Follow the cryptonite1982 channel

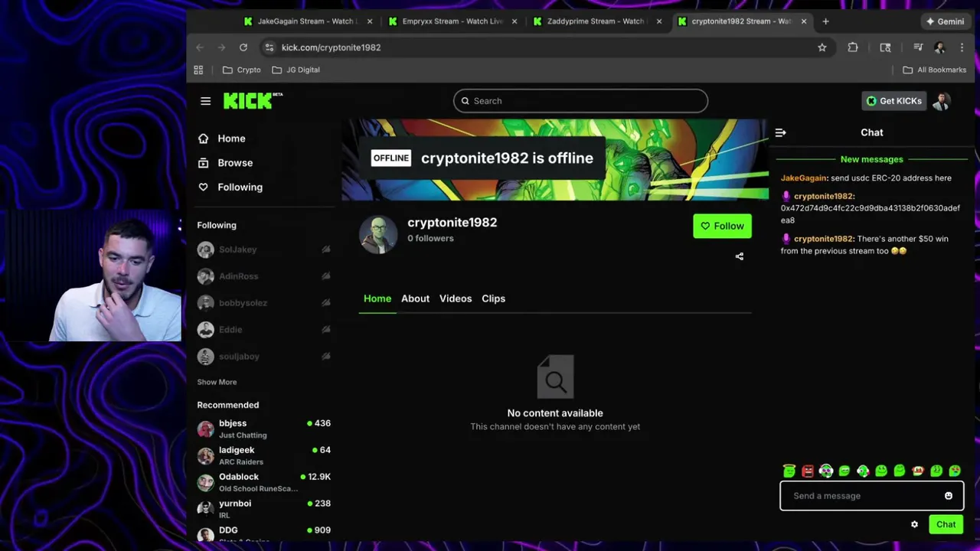pyautogui.click(x=722, y=226)
